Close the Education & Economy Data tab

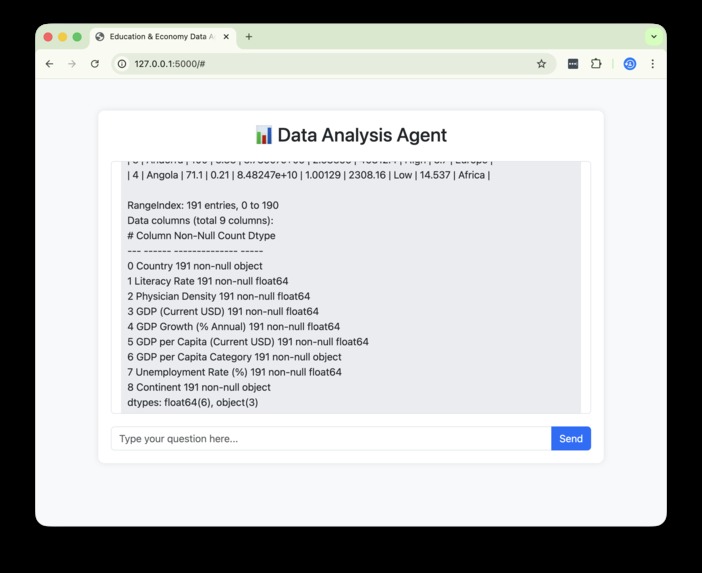point(226,37)
